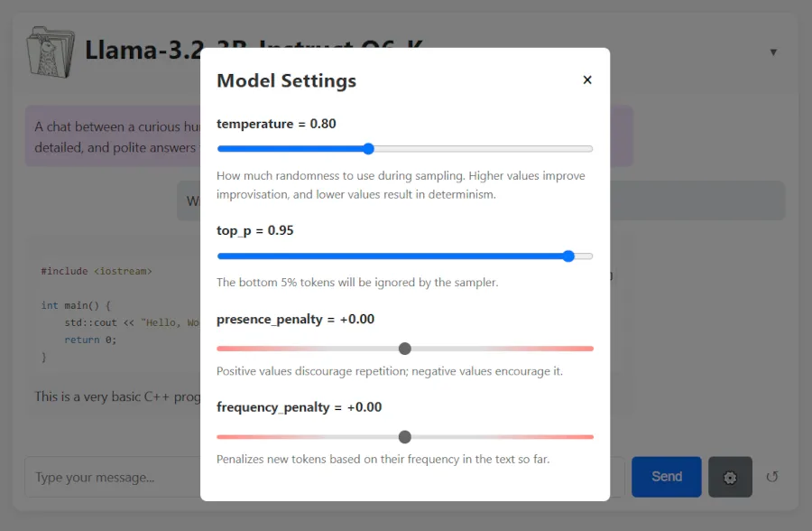Click the reset conversation icon next to settings
The height and width of the screenshot is (531, 812).
(x=773, y=477)
